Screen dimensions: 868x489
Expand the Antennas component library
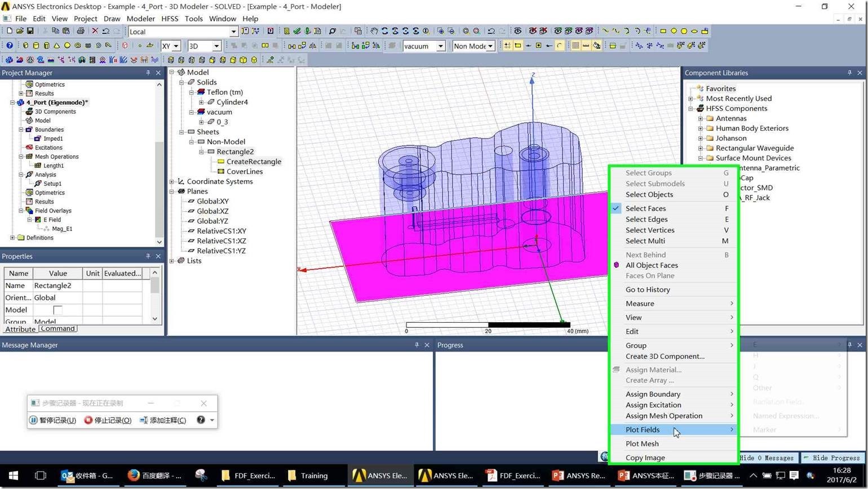[701, 118]
